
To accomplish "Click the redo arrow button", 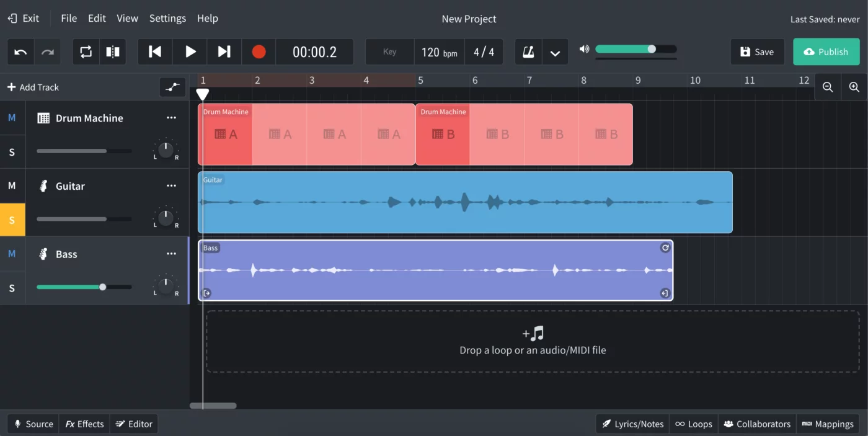I will point(48,52).
